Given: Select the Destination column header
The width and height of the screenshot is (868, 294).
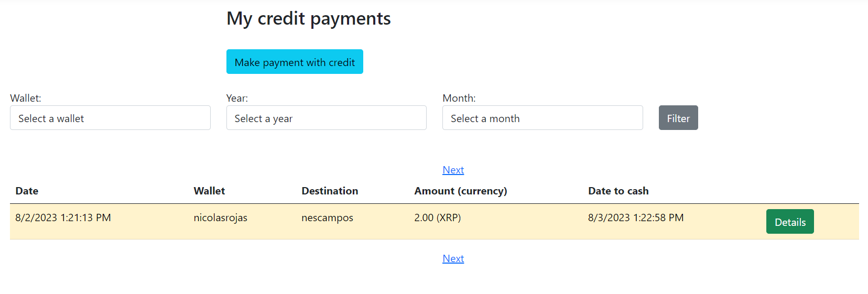Looking at the screenshot, I should tap(330, 191).
